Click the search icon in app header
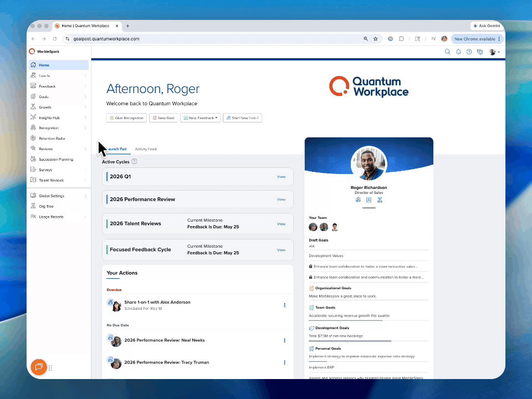This screenshot has width=532, height=399. coord(448,52)
